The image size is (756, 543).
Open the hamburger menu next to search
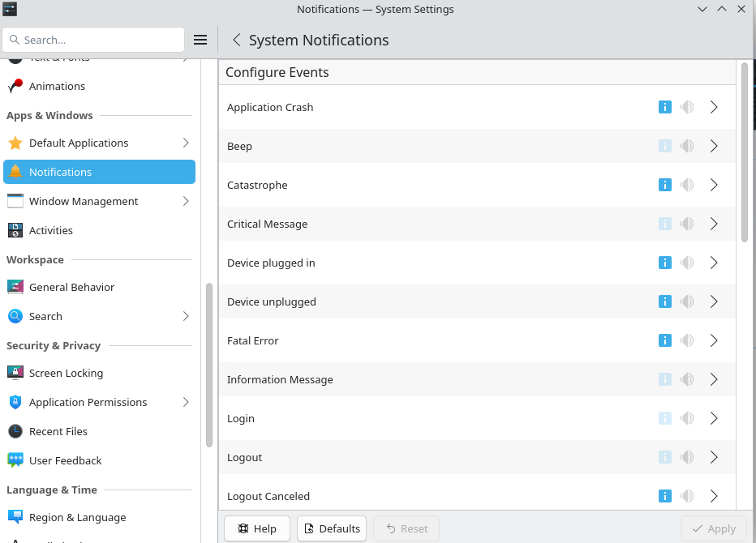200,40
